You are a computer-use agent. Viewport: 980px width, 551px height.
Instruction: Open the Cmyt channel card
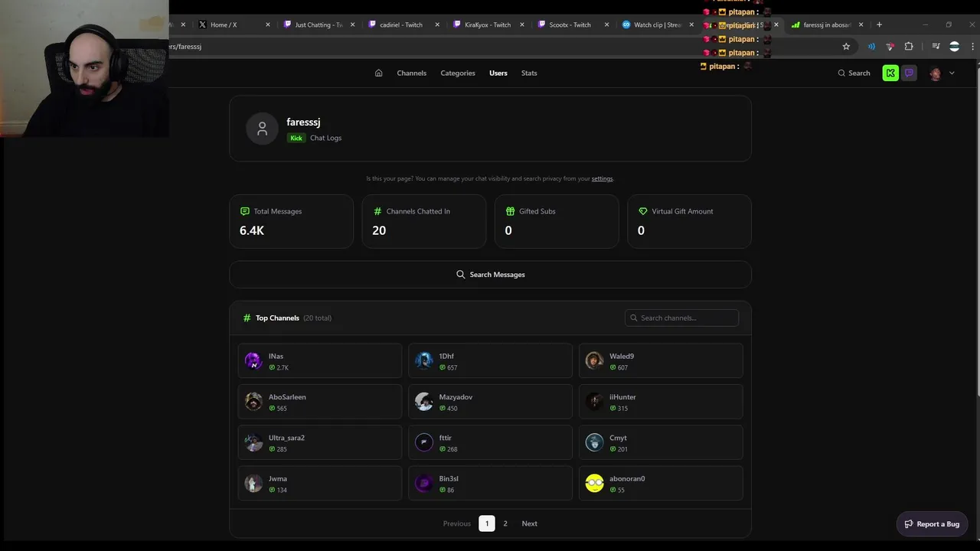click(x=661, y=442)
